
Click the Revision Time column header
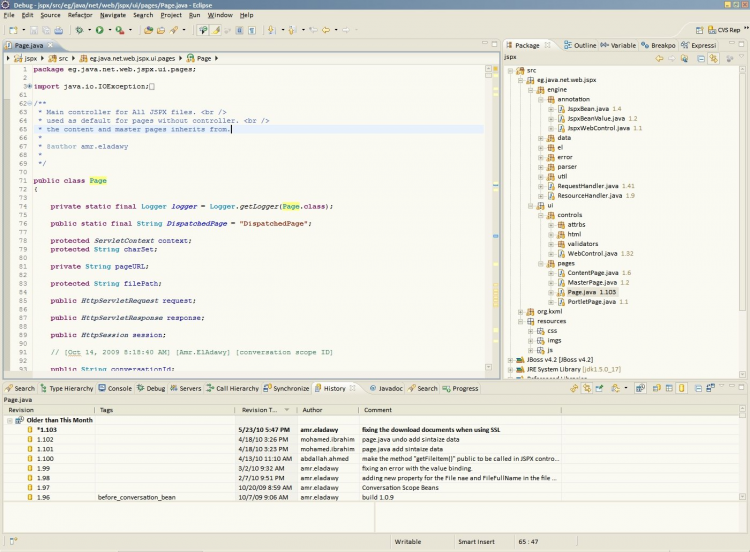tap(262, 410)
